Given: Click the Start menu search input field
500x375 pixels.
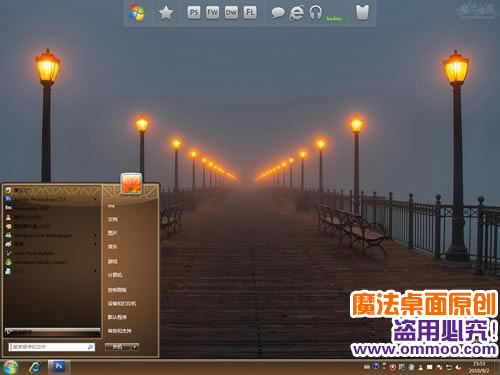Looking at the screenshot, I should tap(52, 347).
